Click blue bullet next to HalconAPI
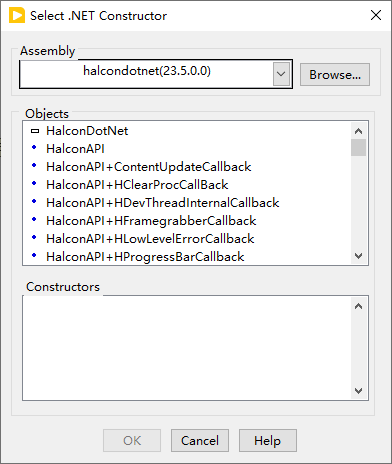Screen dimensions: 392x464 (34, 147)
